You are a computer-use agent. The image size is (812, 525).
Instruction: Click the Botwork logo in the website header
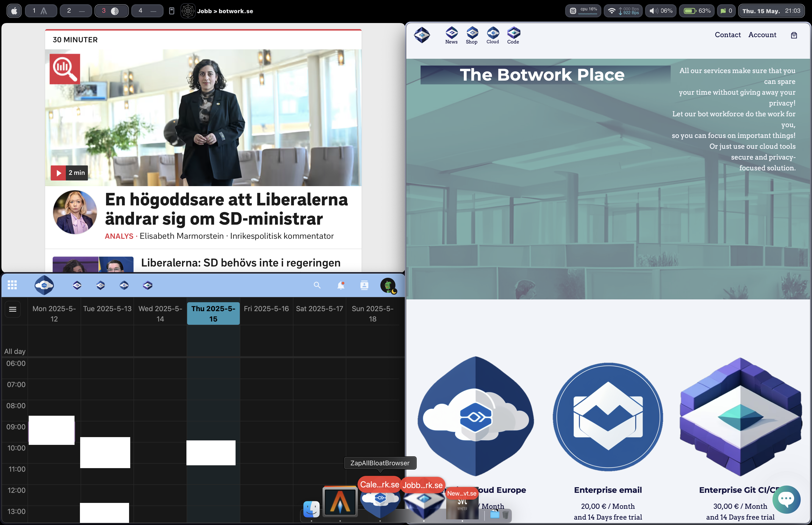pyautogui.click(x=422, y=35)
